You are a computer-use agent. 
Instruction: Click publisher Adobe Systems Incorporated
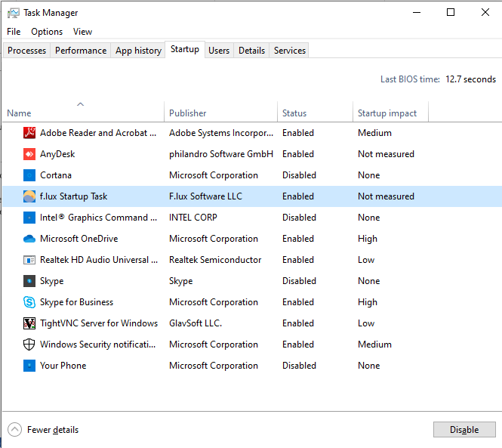221,133
